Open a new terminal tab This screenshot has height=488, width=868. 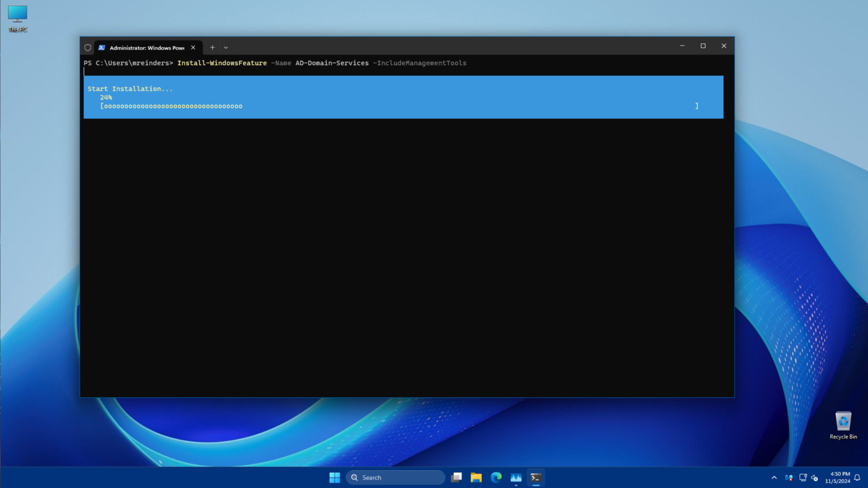(212, 47)
